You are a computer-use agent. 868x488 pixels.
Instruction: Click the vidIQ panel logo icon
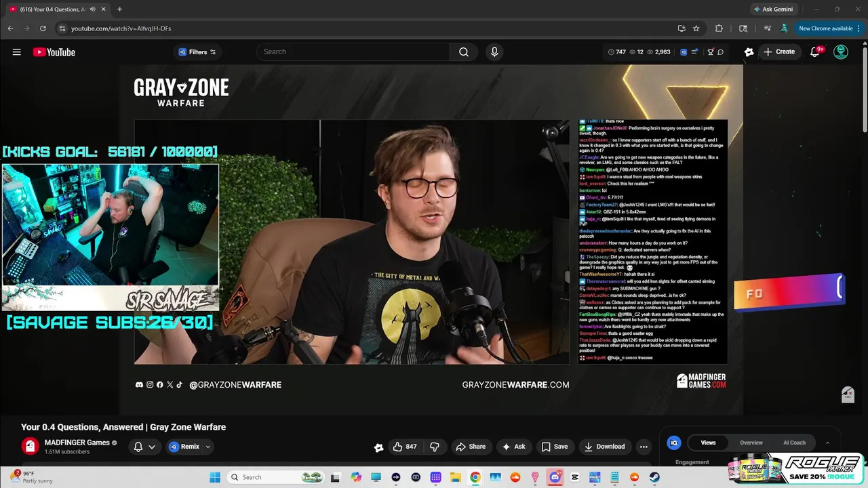tap(674, 443)
